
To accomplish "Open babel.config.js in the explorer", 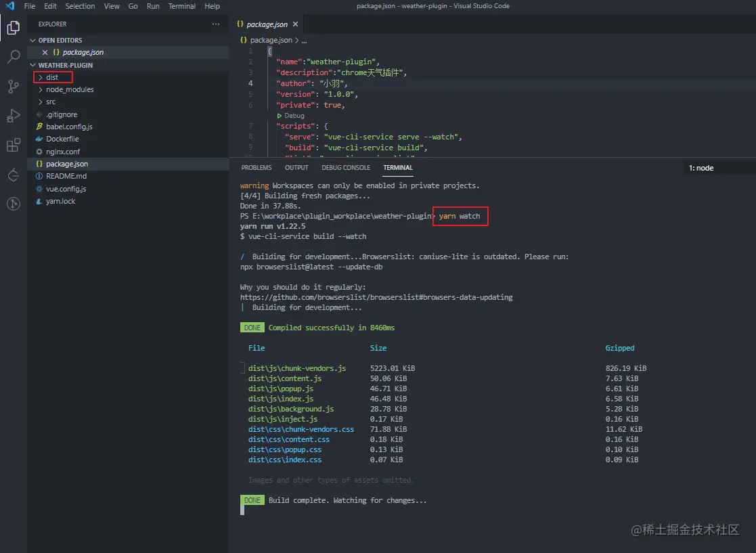I will (x=69, y=127).
